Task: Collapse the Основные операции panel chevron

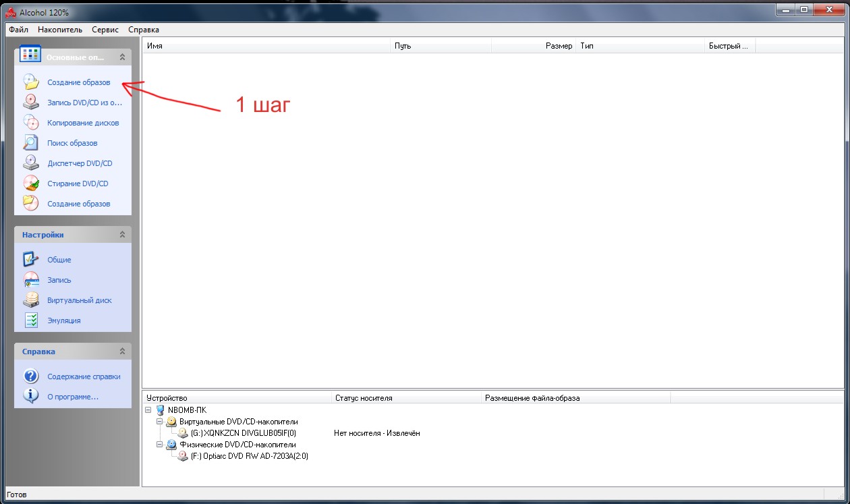Action: point(122,57)
